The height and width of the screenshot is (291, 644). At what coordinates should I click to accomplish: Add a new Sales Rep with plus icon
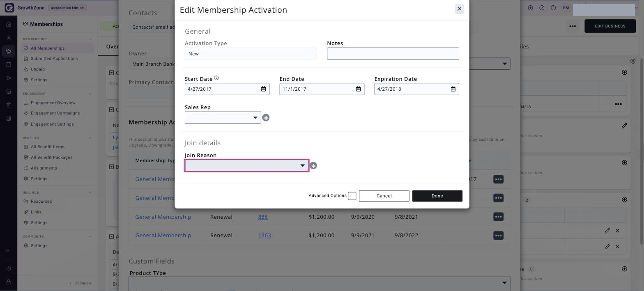[x=266, y=118]
